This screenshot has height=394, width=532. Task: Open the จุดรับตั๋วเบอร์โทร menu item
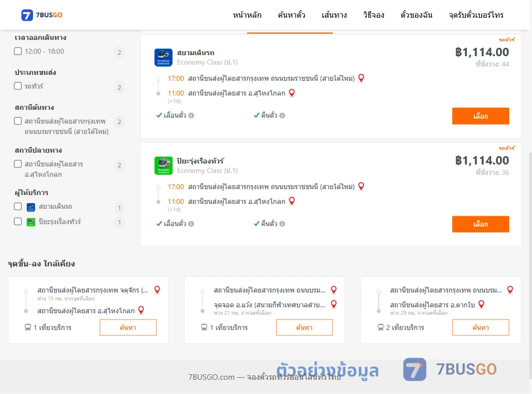[476, 15]
